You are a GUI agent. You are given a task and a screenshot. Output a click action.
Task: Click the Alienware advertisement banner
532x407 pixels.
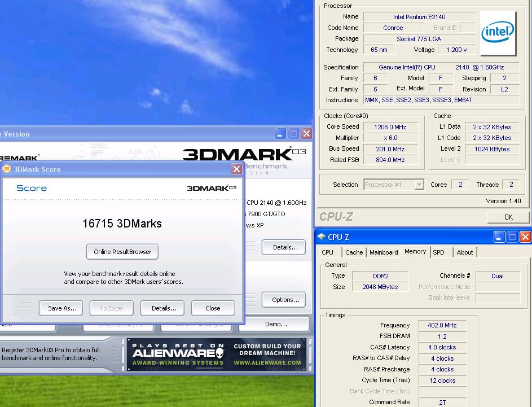pyautogui.click(x=217, y=355)
